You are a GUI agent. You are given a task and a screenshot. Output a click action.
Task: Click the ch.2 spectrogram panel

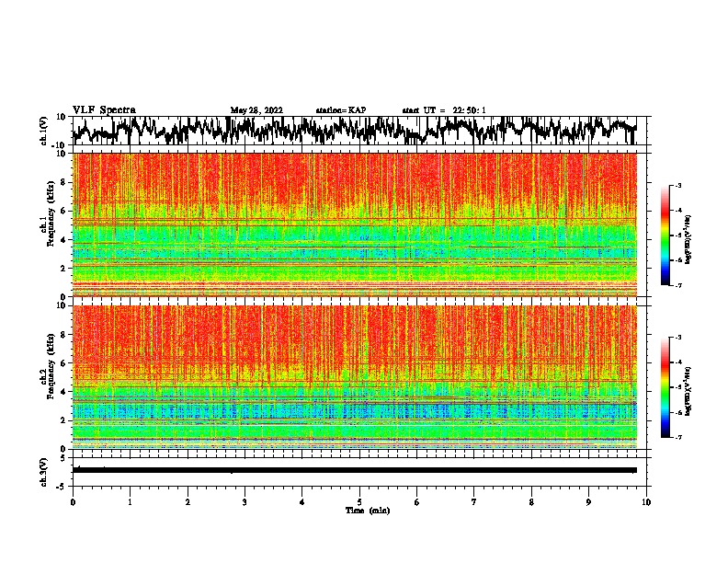[354, 377]
